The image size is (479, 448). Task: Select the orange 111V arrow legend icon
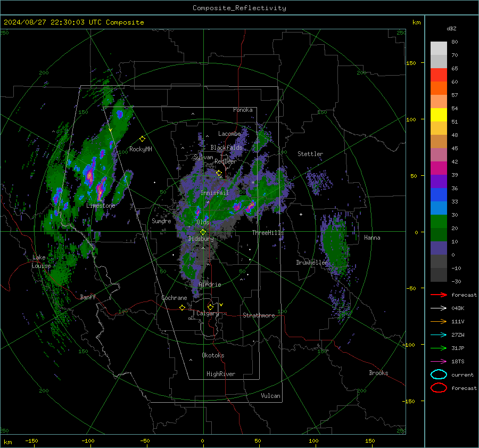(x=439, y=321)
